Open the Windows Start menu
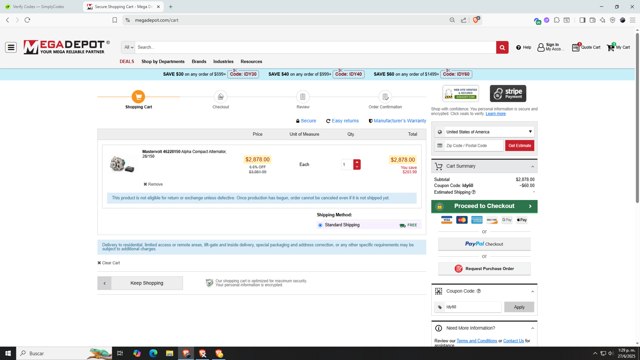This screenshot has width=640, height=360. (8, 353)
